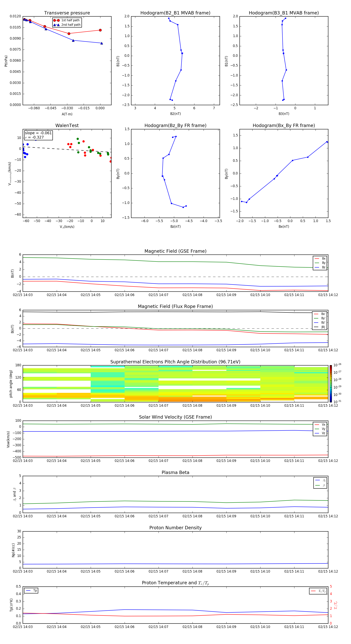Select the blue βp Plasma Beta legend entry
Screen dimensions: 351x644
(320, 480)
